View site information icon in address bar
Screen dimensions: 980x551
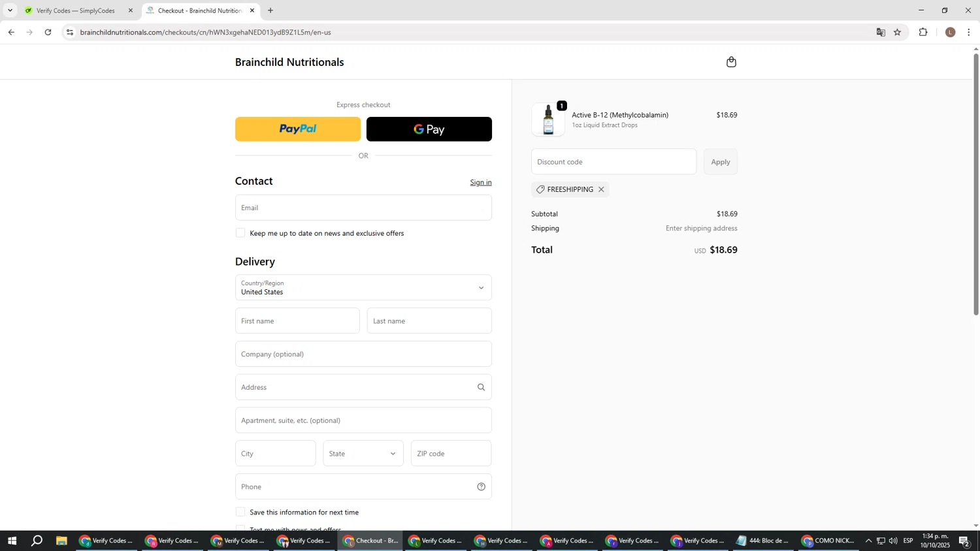(70, 32)
